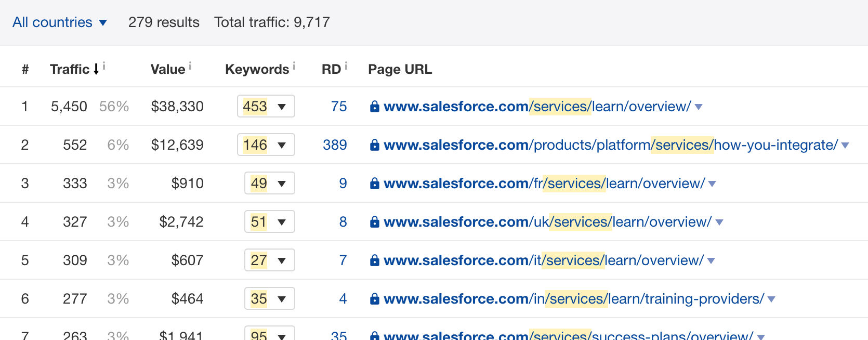Image resolution: width=868 pixels, height=340 pixels.
Task: Open the /services/learn/overview/ page URL
Action: pyautogui.click(x=537, y=107)
